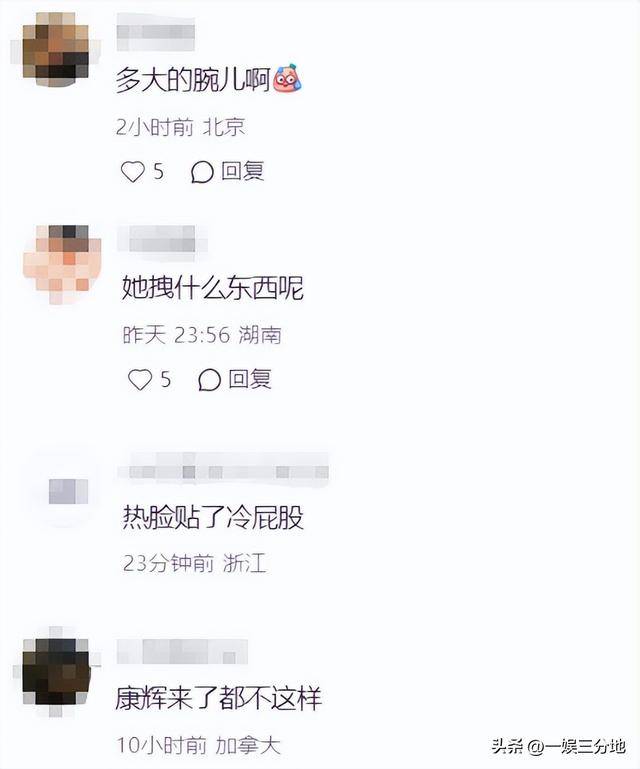The image size is (640, 769).
Task: Select the comment text 康辉来了都不这样
Action: 219,698
